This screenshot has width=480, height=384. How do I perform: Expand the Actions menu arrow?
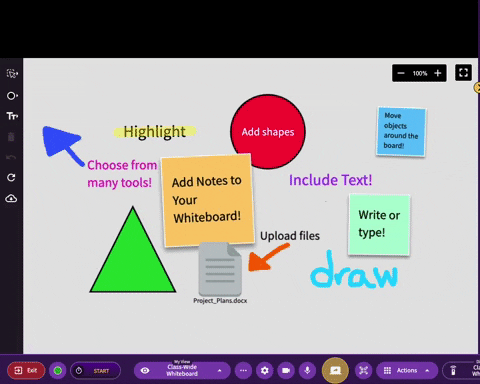point(427,370)
